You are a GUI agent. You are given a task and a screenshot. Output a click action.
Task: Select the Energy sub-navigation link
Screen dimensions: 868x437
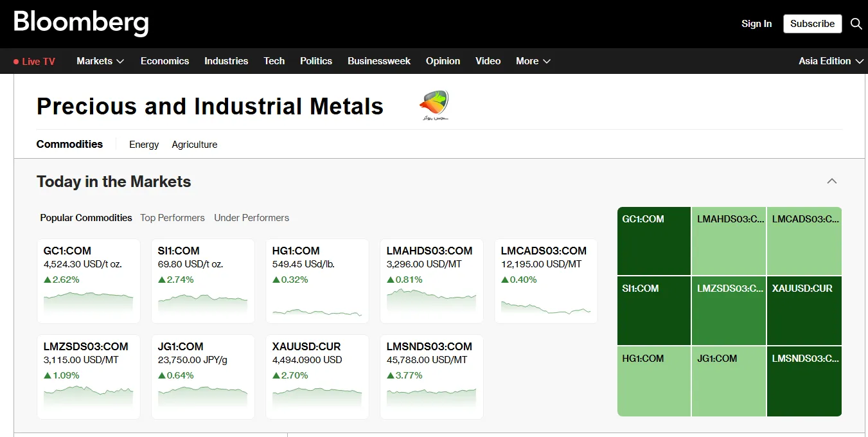pyautogui.click(x=144, y=145)
